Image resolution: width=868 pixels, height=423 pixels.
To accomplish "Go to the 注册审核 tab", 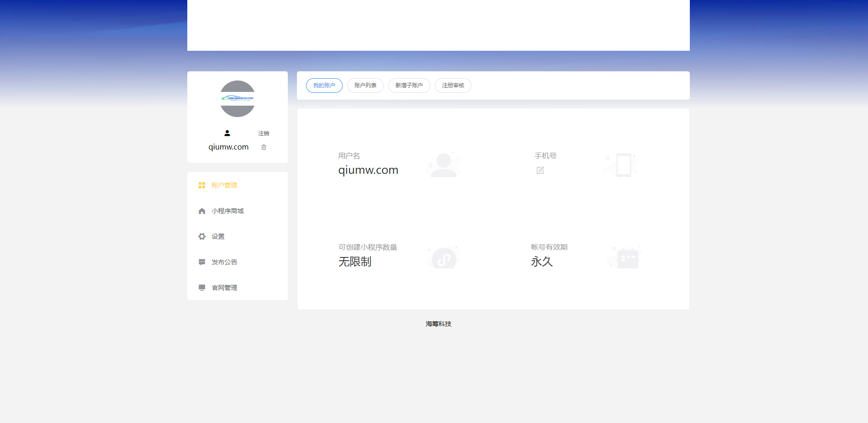I will pyautogui.click(x=453, y=86).
